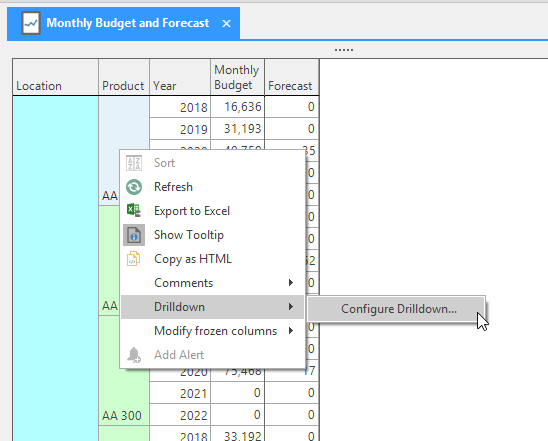This screenshot has height=441, width=548.
Task: Choose Refresh from the context menu
Action: (212, 187)
